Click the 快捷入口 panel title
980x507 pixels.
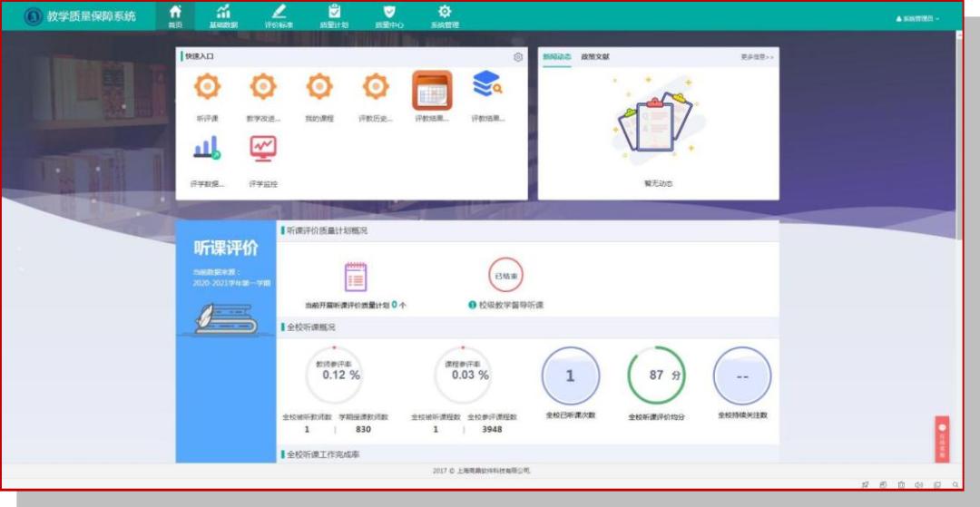(x=200, y=57)
